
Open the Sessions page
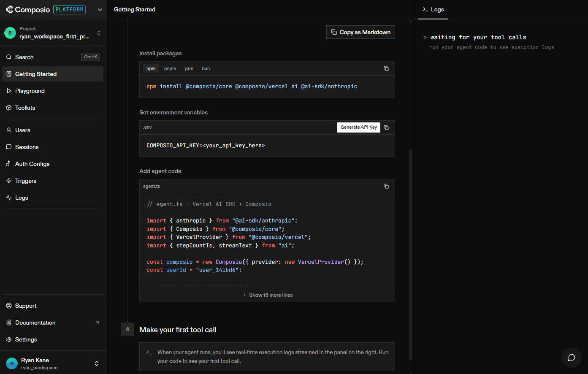pyautogui.click(x=53, y=147)
